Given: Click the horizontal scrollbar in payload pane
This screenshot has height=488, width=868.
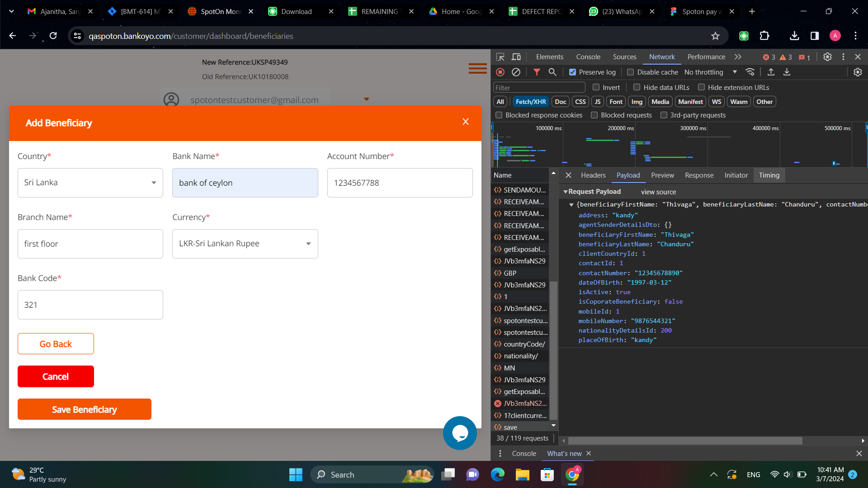Looking at the screenshot, I should 685,441.
